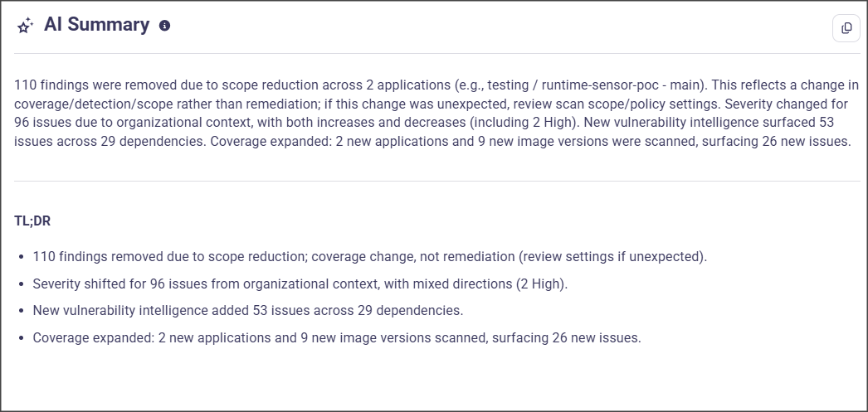Click the "TL;DR" heading
Image resolution: width=868 pixels, height=412 pixels.
click(33, 221)
